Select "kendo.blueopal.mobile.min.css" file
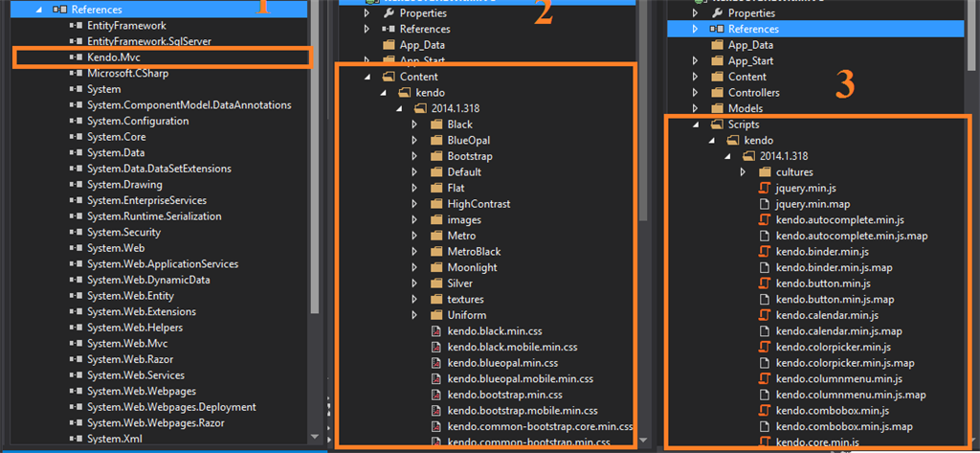980x453 pixels. tap(520, 378)
